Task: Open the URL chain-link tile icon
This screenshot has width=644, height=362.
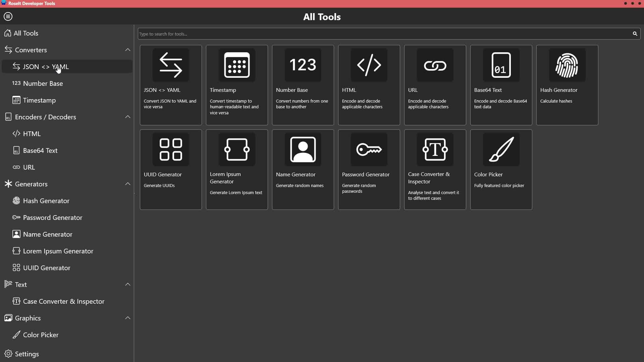Action: tap(435, 65)
